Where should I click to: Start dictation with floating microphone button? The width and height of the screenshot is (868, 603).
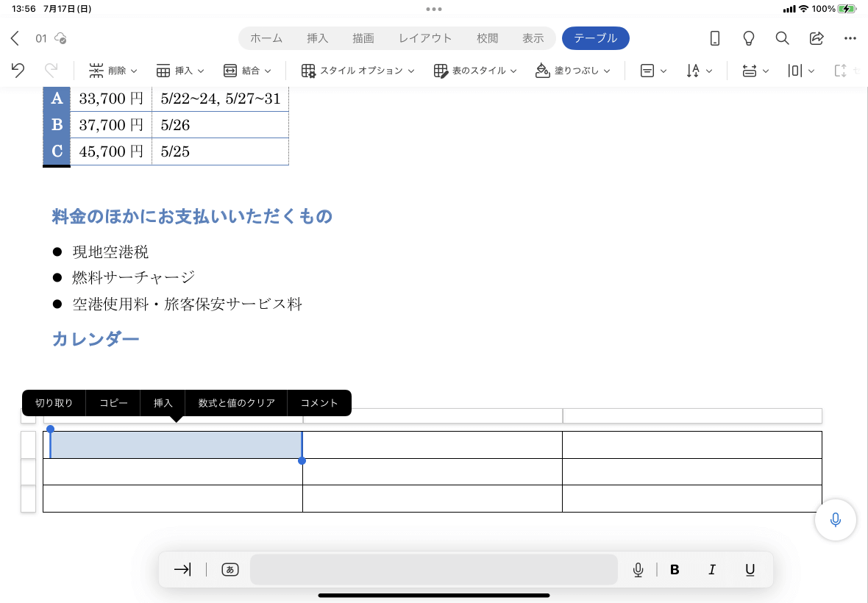pos(836,519)
